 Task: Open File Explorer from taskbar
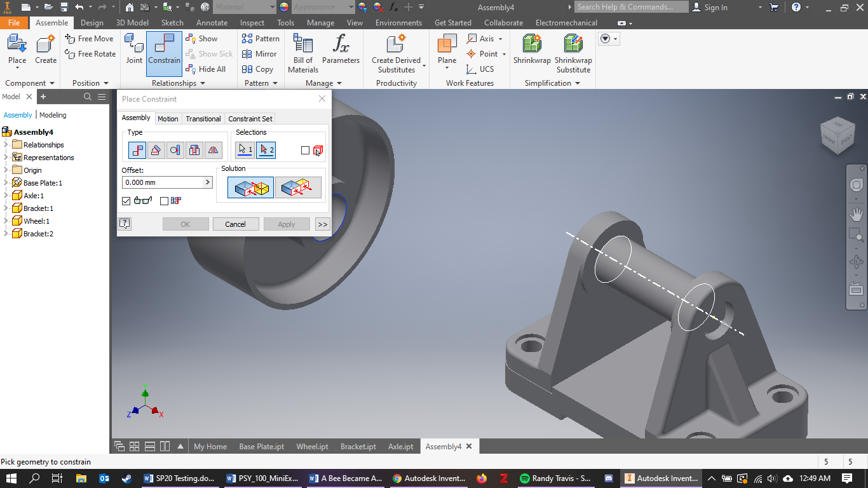(x=81, y=478)
